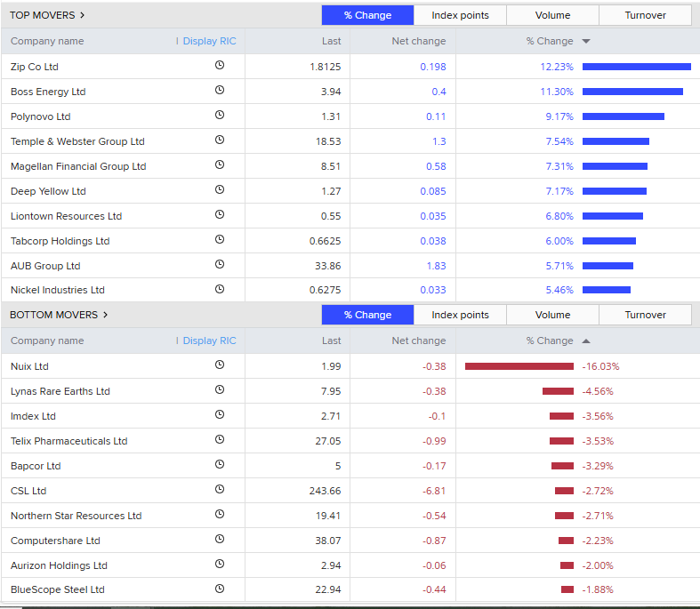Switch Bottom Movers to Turnover tab

pyautogui.click(x=645, y=315)
